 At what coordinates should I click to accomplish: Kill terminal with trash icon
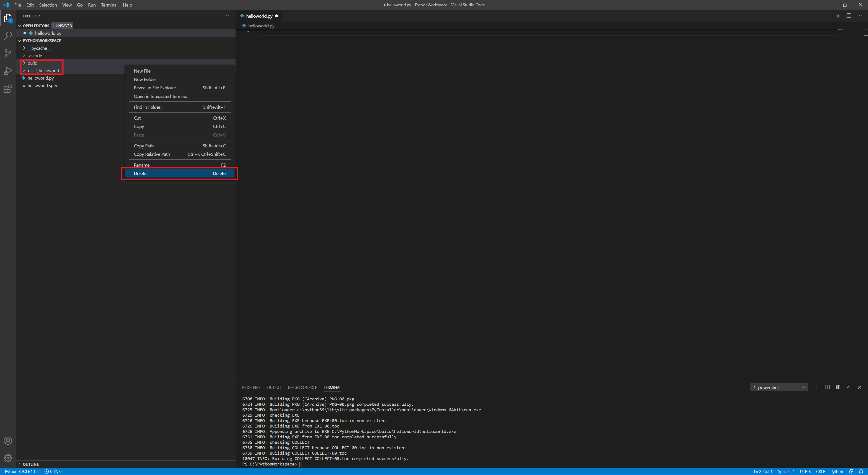(x=838, y=387)
